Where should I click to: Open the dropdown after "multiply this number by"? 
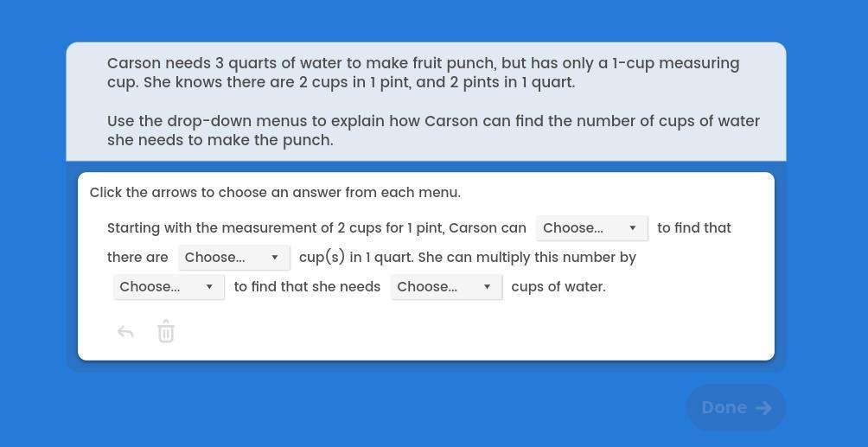coord(169,287)
